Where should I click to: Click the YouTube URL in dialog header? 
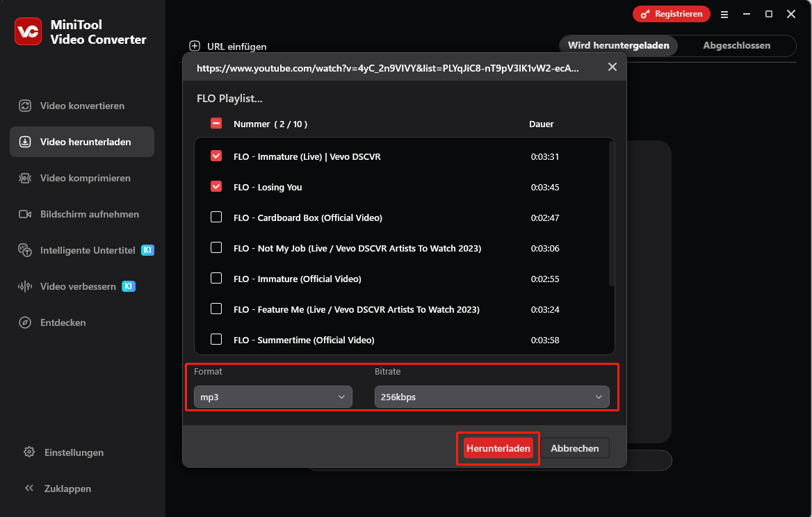click(x=388, y=68)
